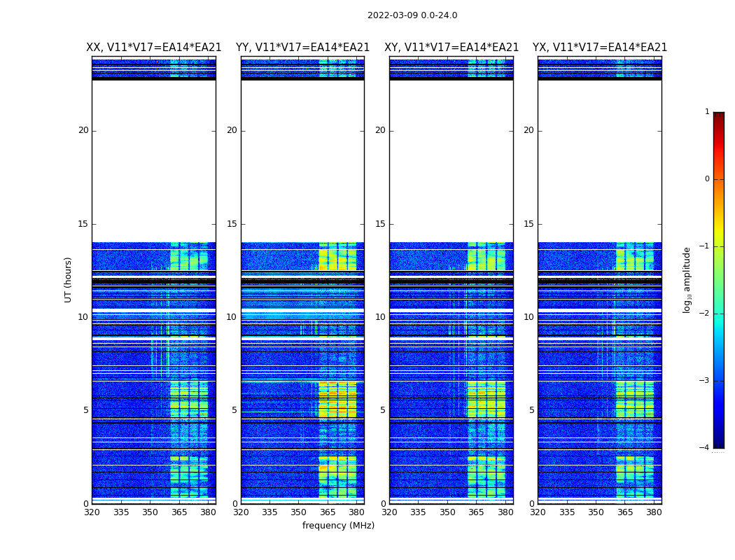Click the colorbar at value -1

(x=719, y=246)
